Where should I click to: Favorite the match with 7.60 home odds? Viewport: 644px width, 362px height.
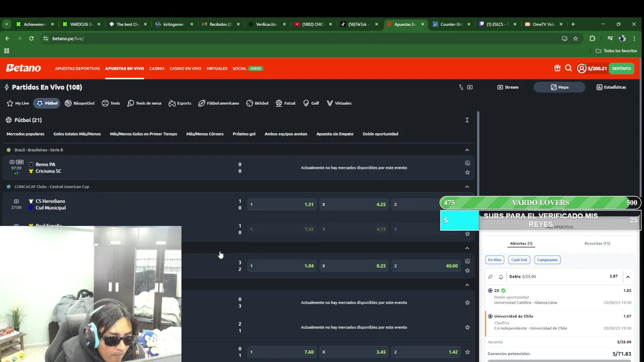pyautogui.click(x=467, y=352)
